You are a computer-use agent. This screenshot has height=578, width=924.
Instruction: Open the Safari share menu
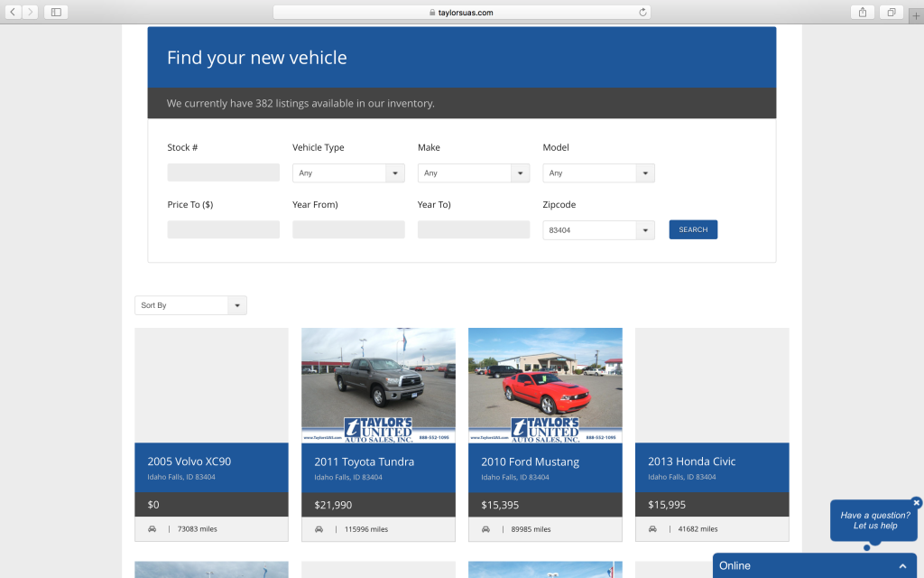[863, 12]
